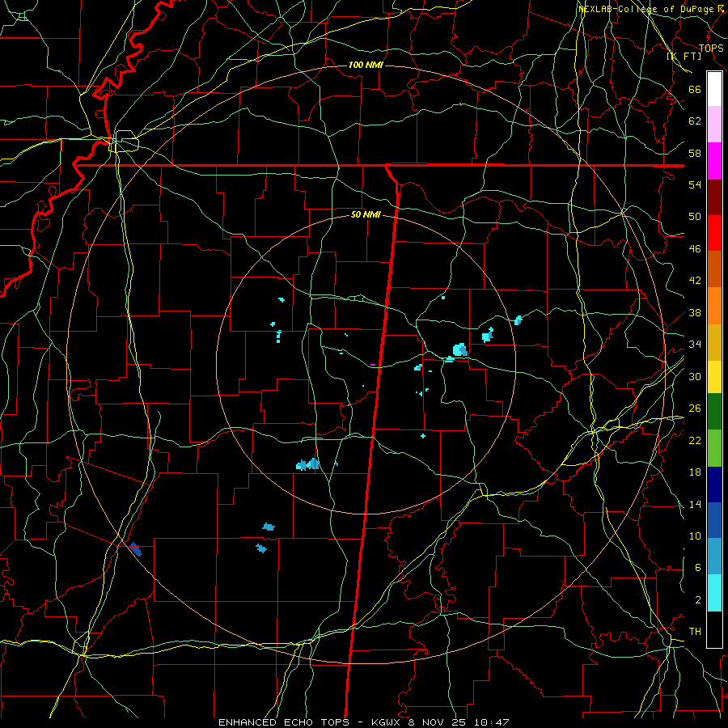Click the 50 NMI range ring label
728x728 pixels.
click(x=366, y=214)
